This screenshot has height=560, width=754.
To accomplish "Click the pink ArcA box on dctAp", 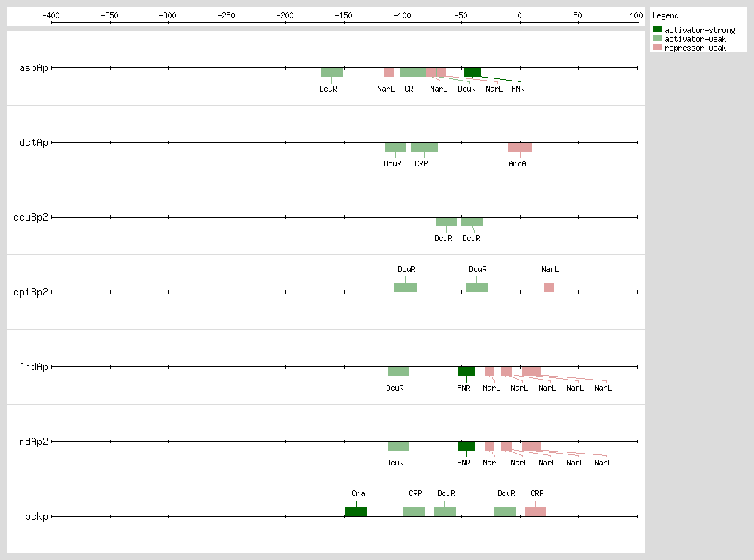I will click(520, 147).
